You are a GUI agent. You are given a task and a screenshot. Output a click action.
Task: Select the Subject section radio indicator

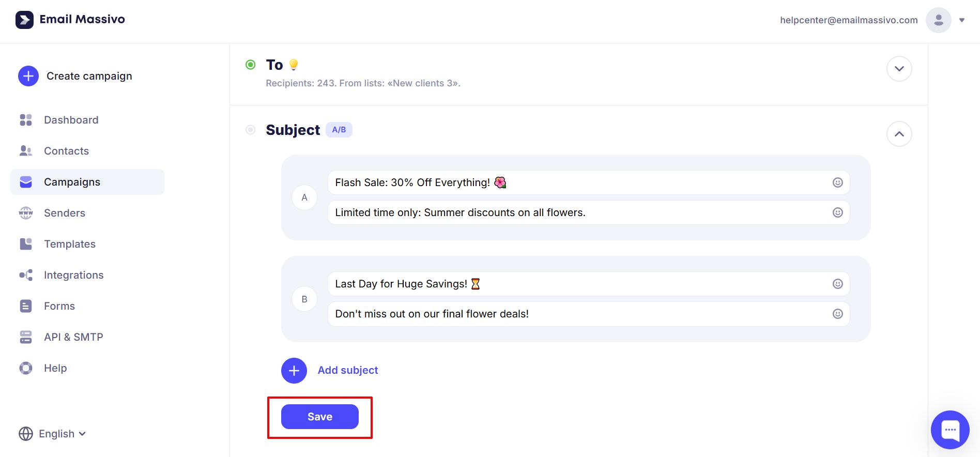pyautogui.click(x=251, y=130)
